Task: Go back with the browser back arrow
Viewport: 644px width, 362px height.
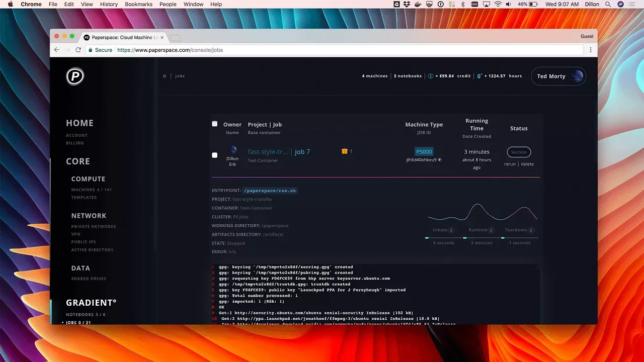Action: 57,50
